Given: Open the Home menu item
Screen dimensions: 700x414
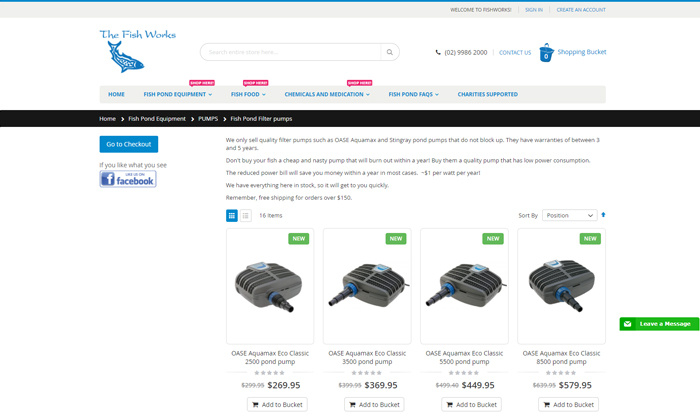Looking at the screenshot, I should click(116, 95).
